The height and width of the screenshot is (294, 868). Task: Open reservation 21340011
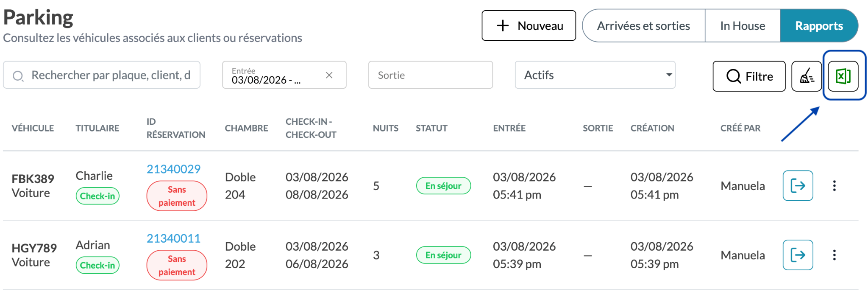tap(173, 238)
